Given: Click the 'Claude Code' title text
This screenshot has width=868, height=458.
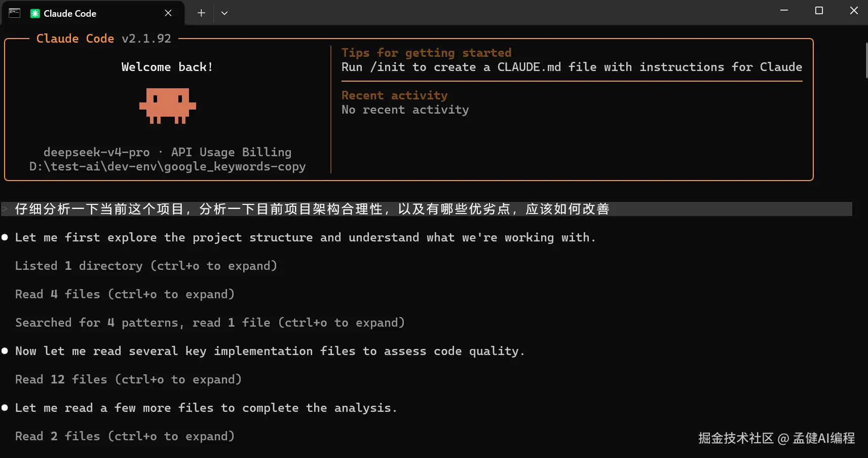Looking at the screenshot, I should (75, 39).
